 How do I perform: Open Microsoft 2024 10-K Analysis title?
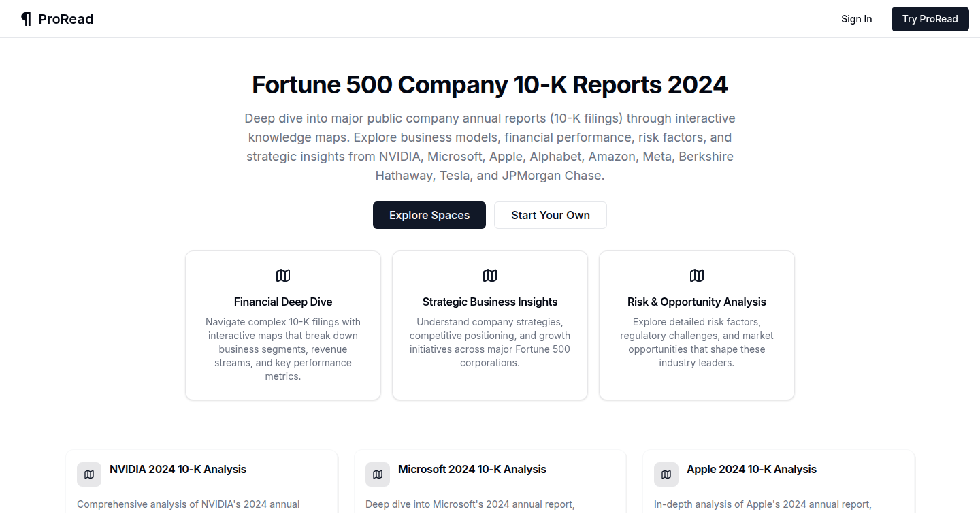click(472, 469)
